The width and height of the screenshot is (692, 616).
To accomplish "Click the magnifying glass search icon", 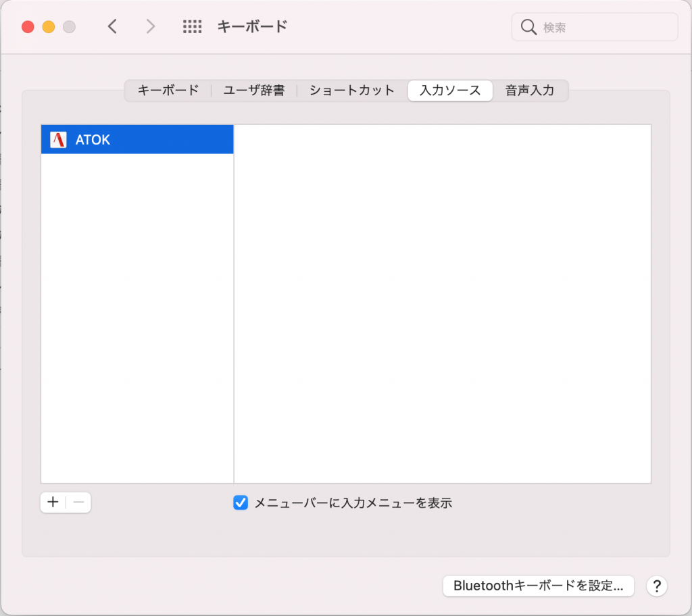I will pyautogui.click(x=528, y=28).
